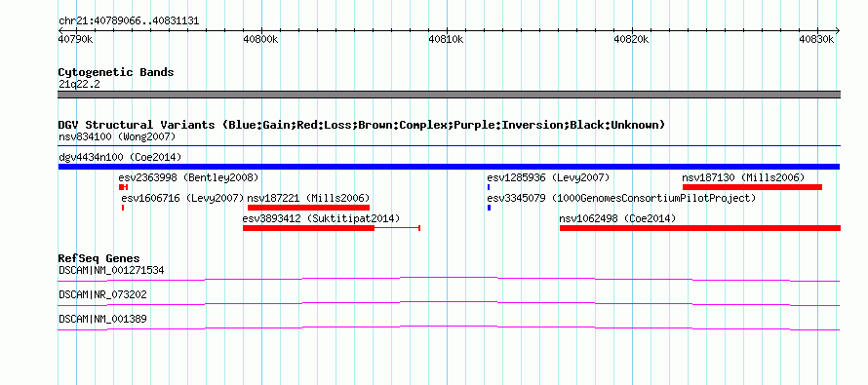868x385 pixels.
Task: Click the small blue esv3345079 gain marker
Action: coord(489,208)
